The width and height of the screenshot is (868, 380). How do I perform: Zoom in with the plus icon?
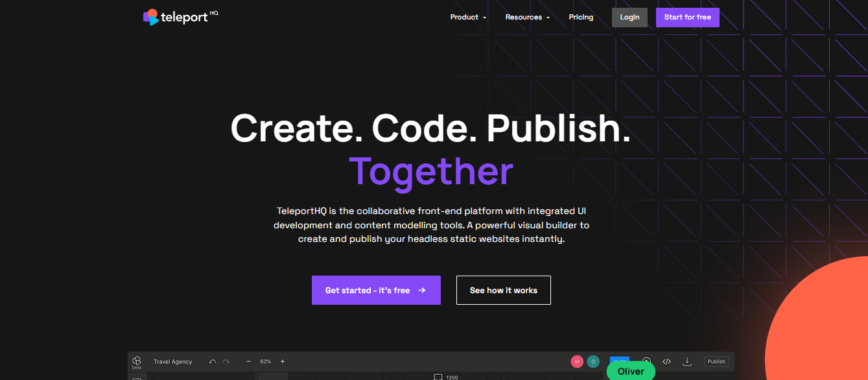coord(283,362)
